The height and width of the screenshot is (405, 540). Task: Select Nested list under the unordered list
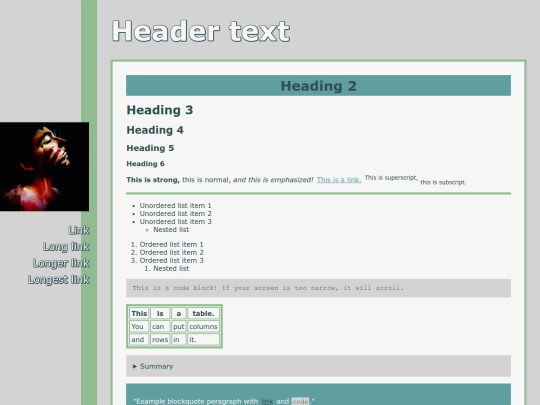(x=171, y=230)
